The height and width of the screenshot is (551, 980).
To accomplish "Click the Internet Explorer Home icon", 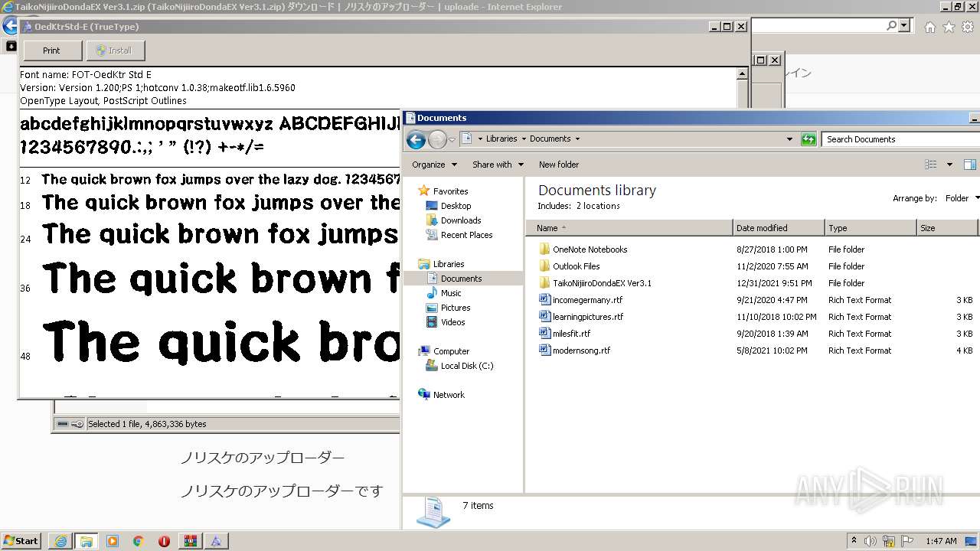I will [x=929, y=27].
